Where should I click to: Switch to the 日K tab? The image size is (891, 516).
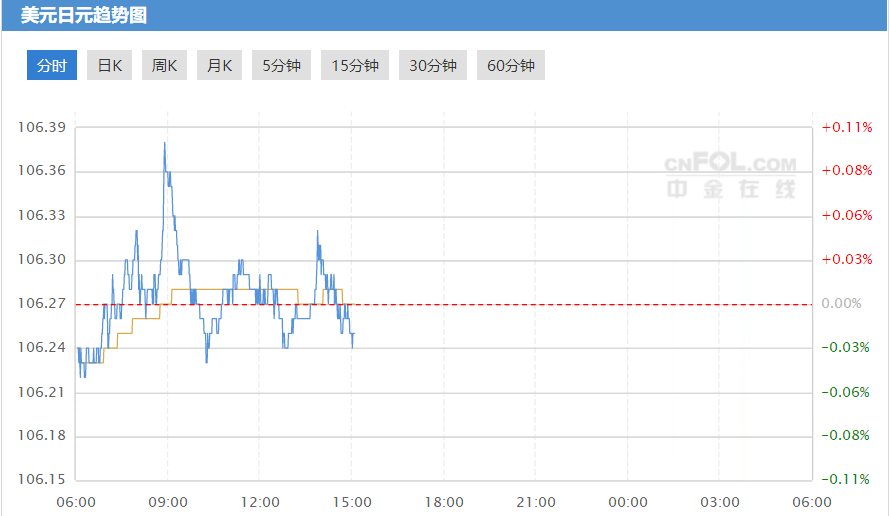[x=110, y=65]
